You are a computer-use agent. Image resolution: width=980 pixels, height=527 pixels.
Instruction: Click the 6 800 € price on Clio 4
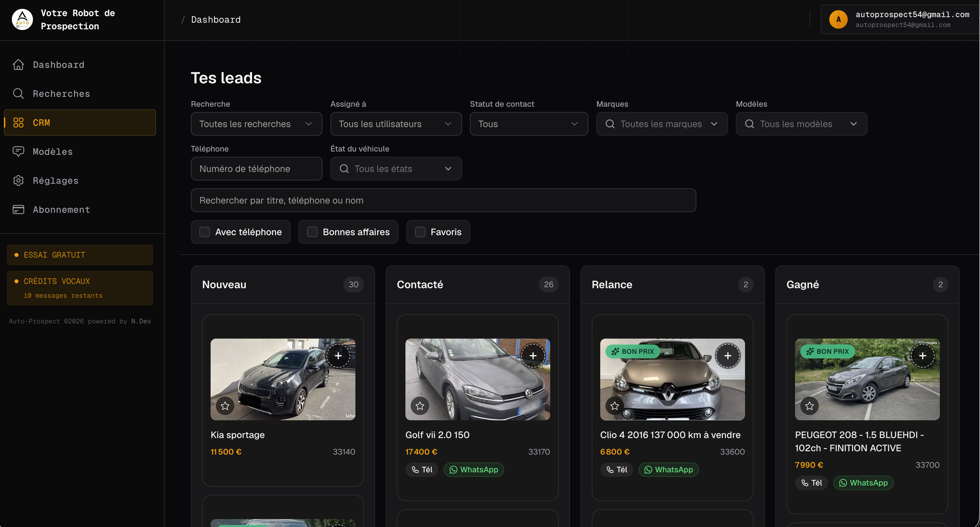pyautogui.click(x=615, y=452)
